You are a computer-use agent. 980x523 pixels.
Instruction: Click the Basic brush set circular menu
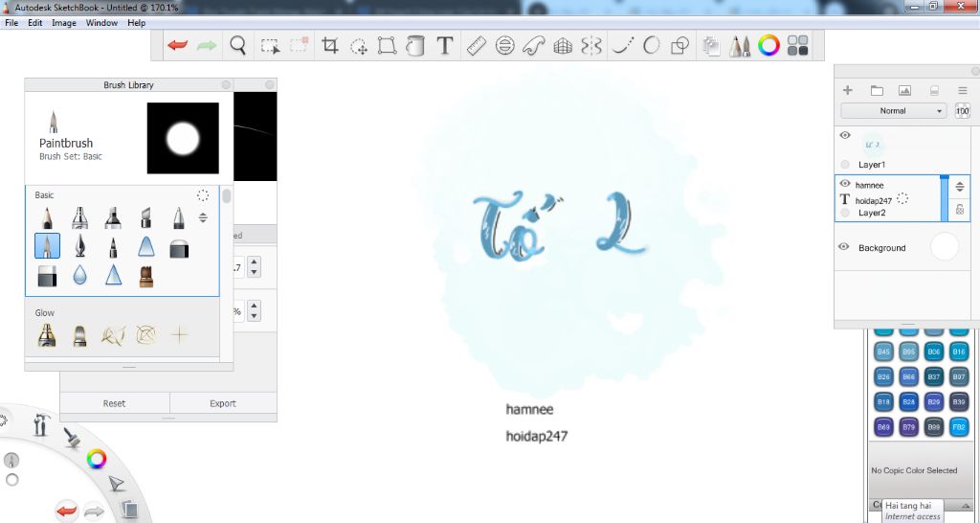coord(203,195)
